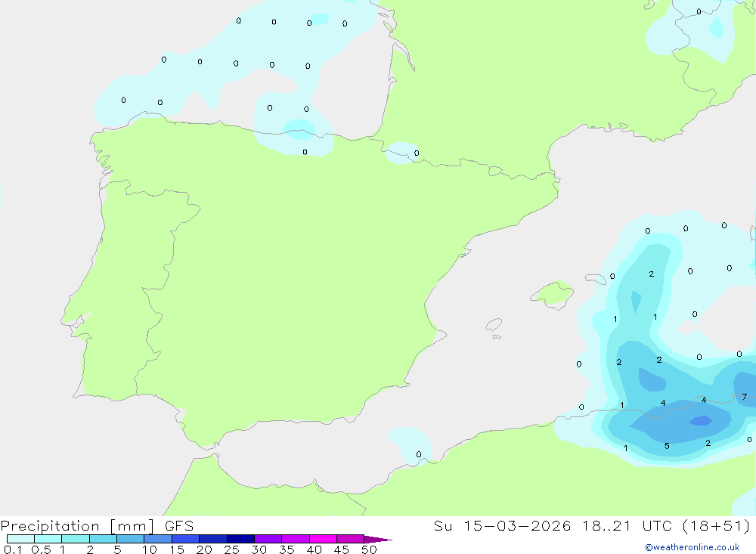
Task: Select the 2–5 mm legend color box
Action: [x=103, y=539]
